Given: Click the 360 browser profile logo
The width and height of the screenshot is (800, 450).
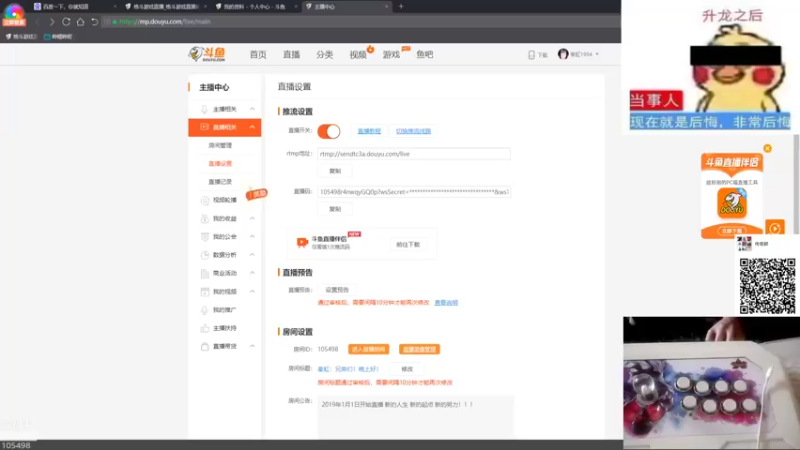Looking at the screenshot, I should click(x=14, y=14).
